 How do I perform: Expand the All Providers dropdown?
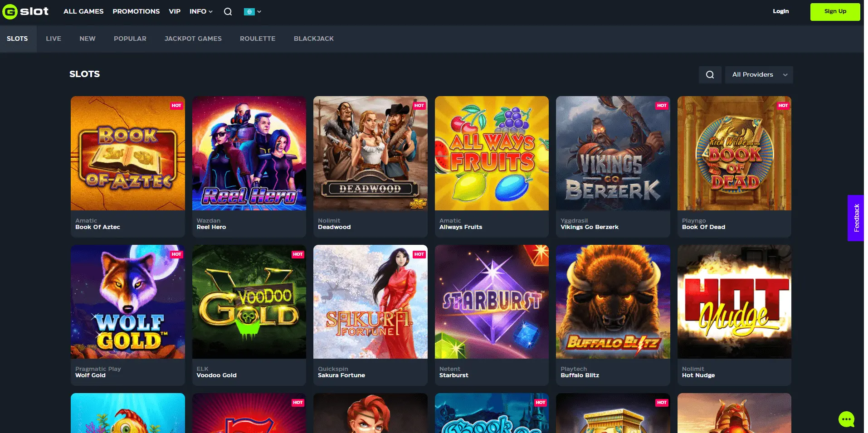[759, 75]
